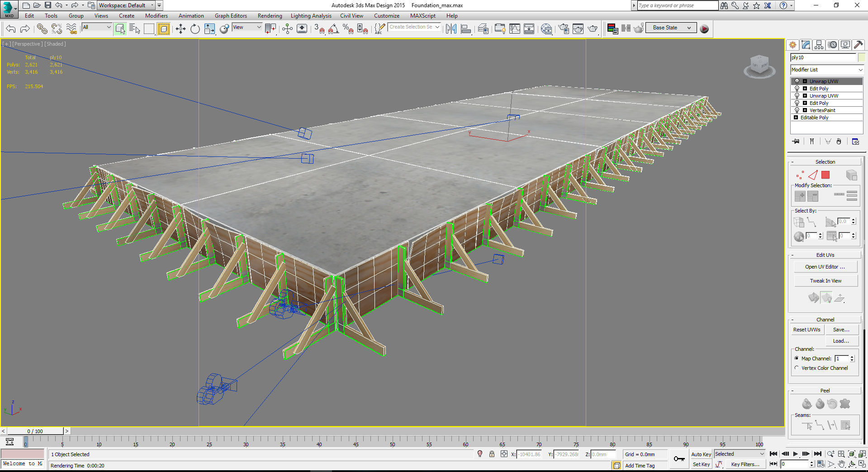Collapse the Selection rollout
This screenshot has height=472, width=868.
[x=825, y=162]
